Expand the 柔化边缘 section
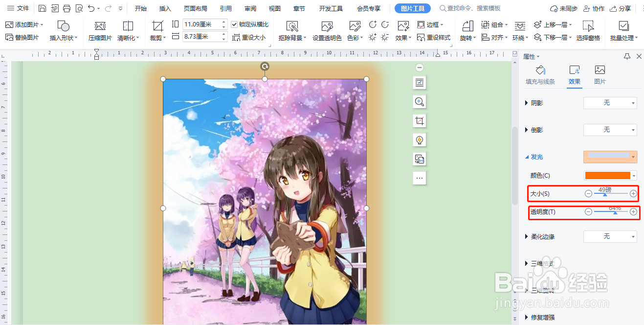 527,236
